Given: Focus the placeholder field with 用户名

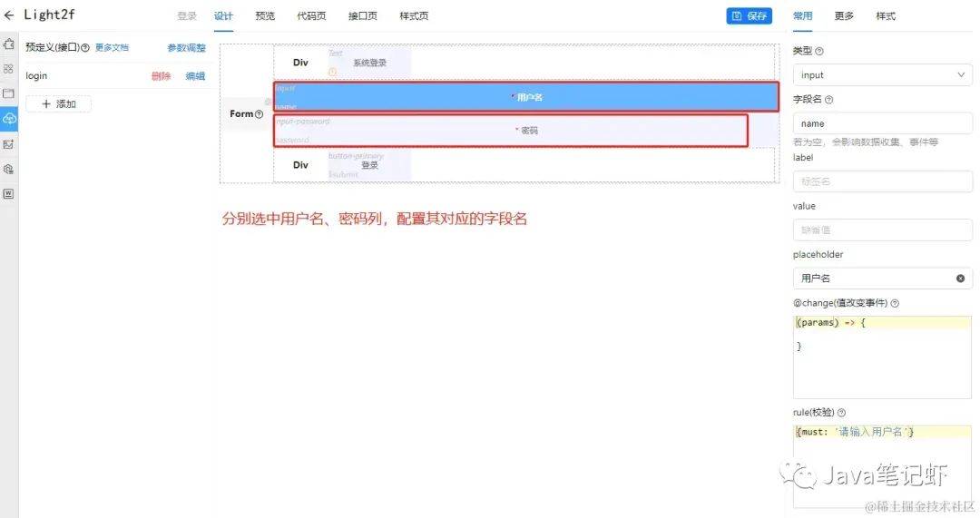Looking at the screenshot, I should pyautogui.click(x=883, y=279).
